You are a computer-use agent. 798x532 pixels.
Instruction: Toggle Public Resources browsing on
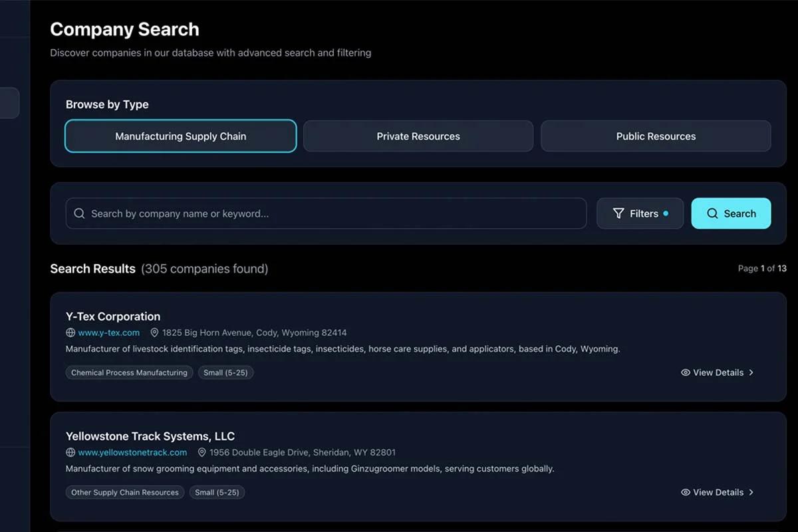(x=656, y=136)
